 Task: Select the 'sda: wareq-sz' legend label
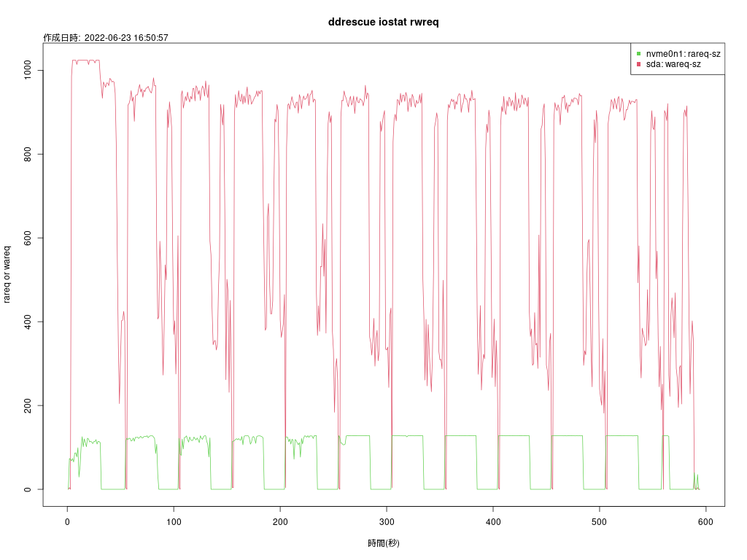tap(673, 64)
